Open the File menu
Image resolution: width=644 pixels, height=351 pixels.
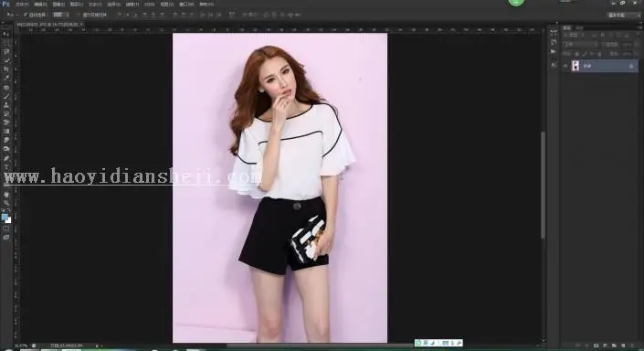pos(22,4)
